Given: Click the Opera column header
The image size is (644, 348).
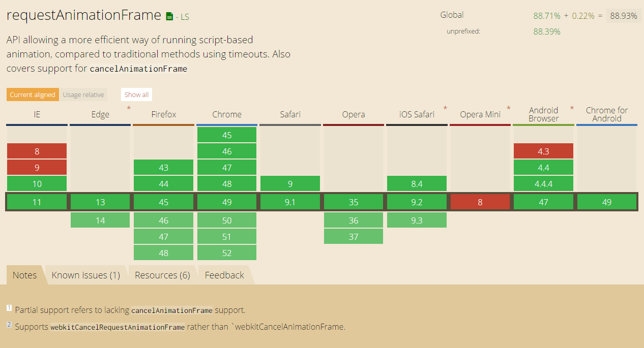Looking at the screenshot, I should (354, 114).
